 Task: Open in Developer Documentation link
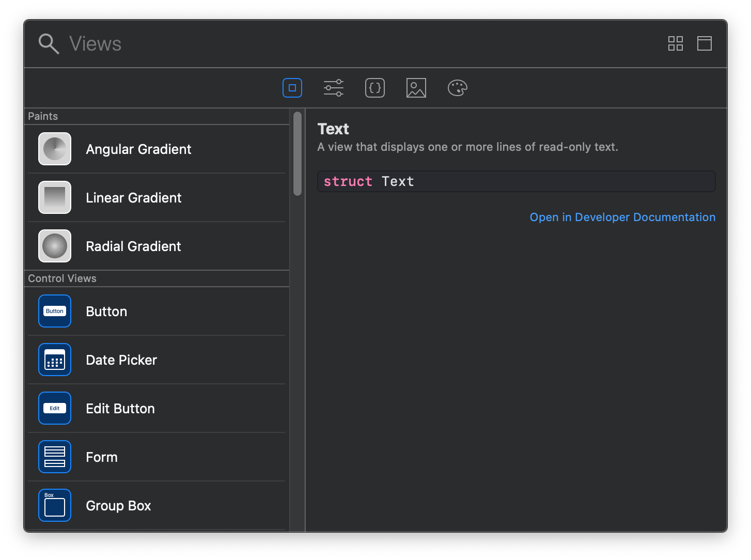click(x=622, y=217)
